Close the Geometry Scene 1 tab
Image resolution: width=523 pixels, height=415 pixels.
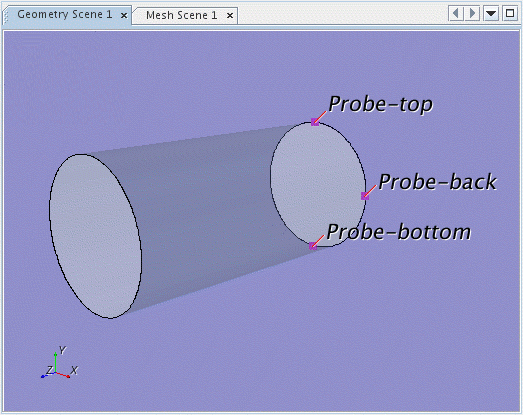pyautogui.click(x=124, y=15)
